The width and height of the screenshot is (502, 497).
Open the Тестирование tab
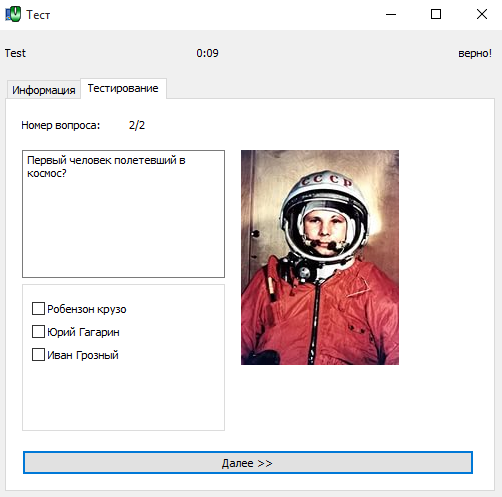pyautogui.click(x=123, y=88)
